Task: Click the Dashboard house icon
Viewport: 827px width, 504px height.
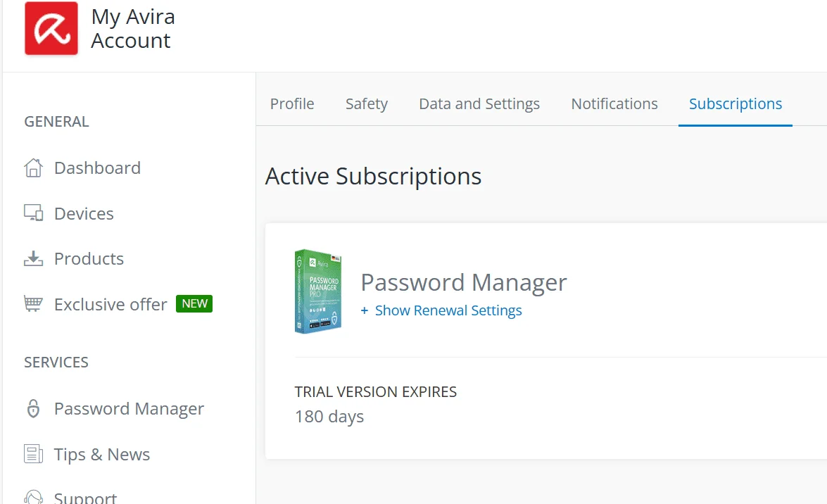Action: pos(33,168)
